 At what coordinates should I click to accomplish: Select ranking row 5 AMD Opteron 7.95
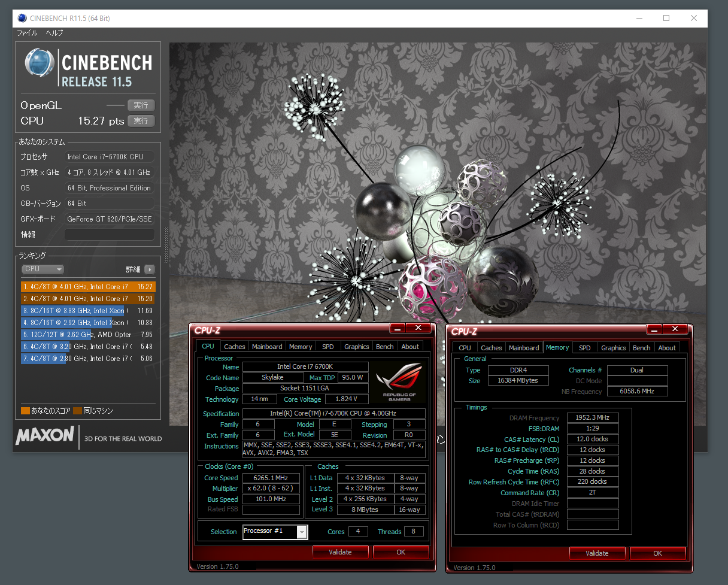pos(88,335)
